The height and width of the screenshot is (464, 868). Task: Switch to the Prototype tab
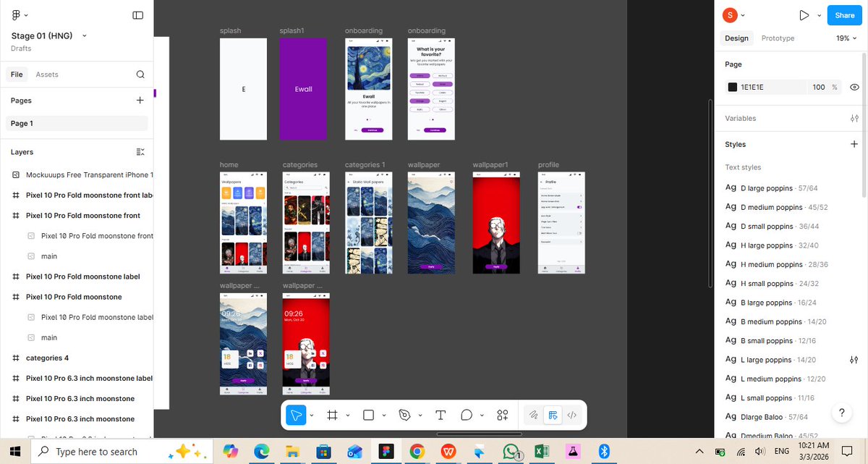click(x=778, y=38)
